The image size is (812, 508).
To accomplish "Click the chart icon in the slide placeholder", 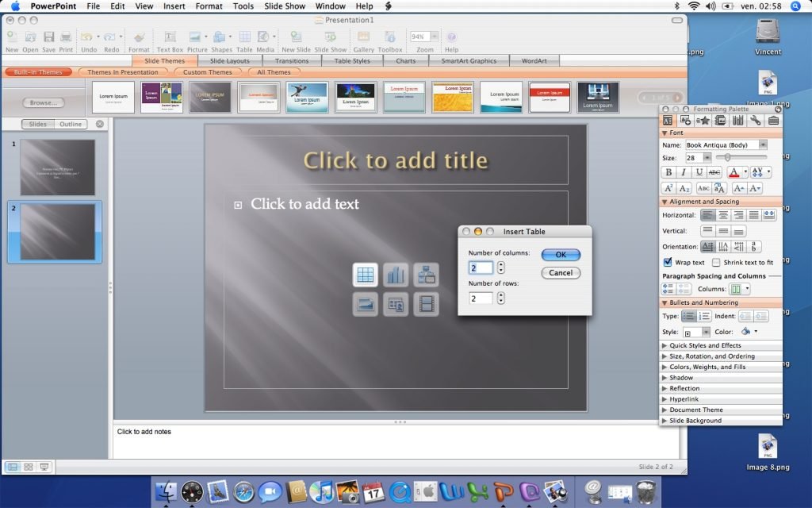I will 395,274.
